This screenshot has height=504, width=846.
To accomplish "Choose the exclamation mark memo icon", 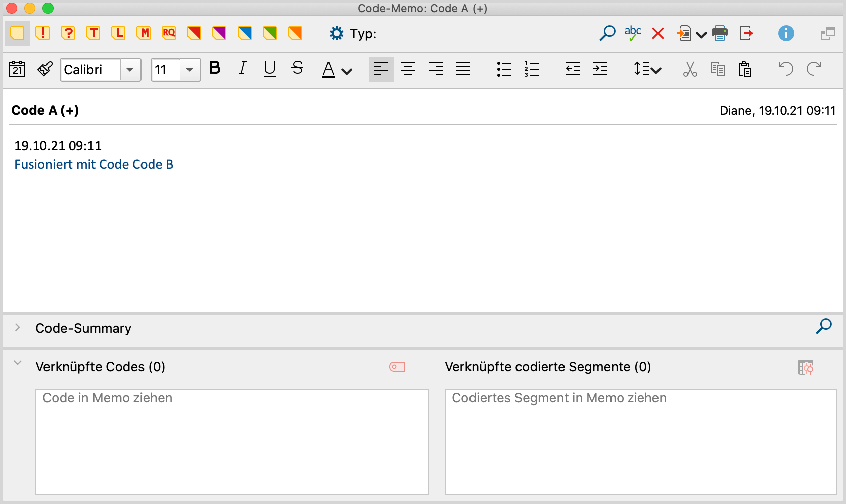I will (x=43, y=34).
